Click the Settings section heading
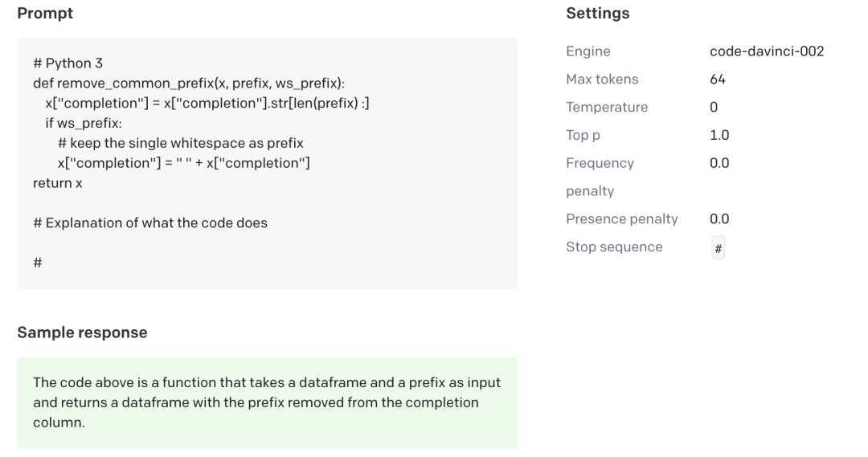The image size is (868, 457). [x=597, y=14]
